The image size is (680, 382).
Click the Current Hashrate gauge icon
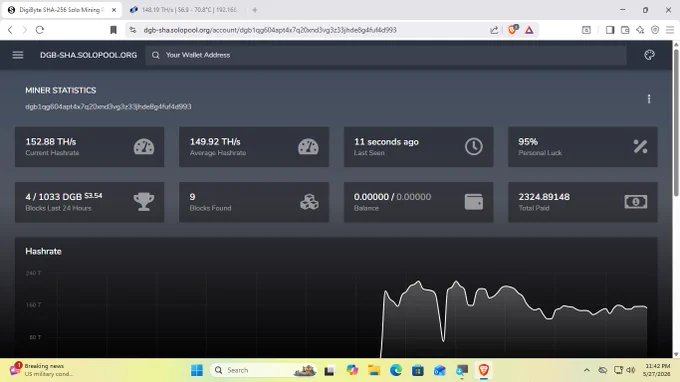[144, 147]
